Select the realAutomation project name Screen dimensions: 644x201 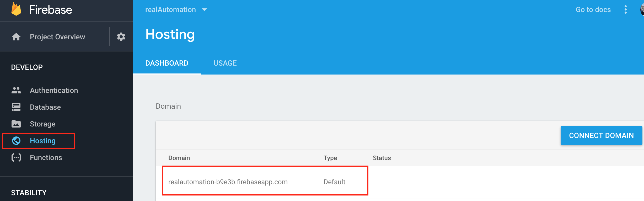click(x=170, y=10)
